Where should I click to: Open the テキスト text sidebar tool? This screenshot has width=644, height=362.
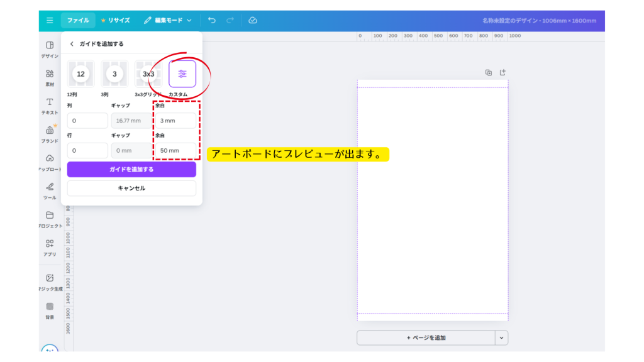(x=50, y=106)
